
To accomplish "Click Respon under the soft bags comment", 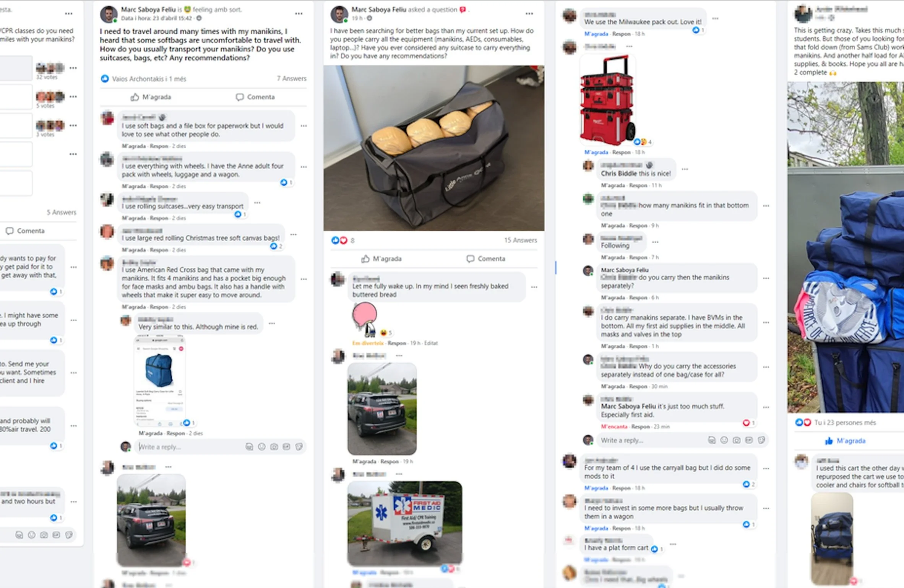I will pyautogui.click(x=159, y=146).
